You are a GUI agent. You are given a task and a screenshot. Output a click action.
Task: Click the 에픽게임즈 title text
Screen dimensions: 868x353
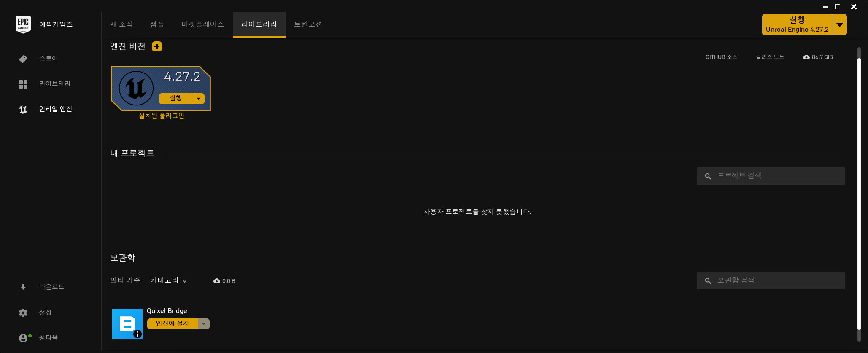coord(56,24)
